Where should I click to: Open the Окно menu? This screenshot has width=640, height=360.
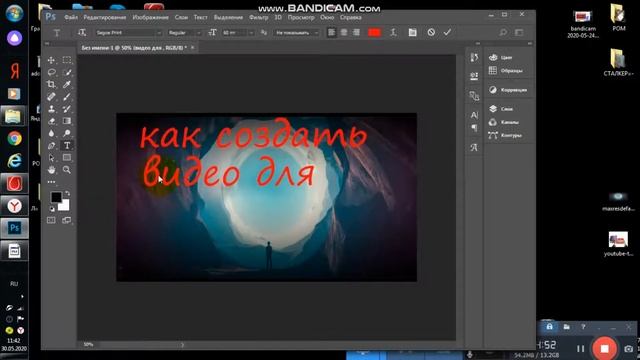click(327, 18)
